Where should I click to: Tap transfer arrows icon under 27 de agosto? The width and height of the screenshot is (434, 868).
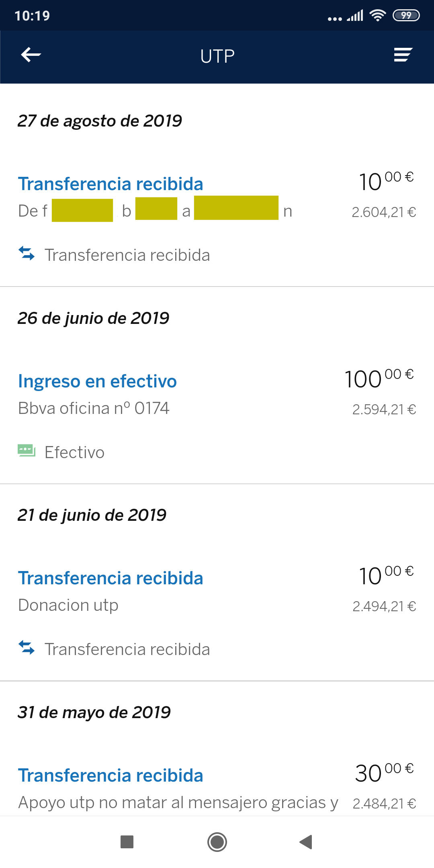(x=27, y=254)
